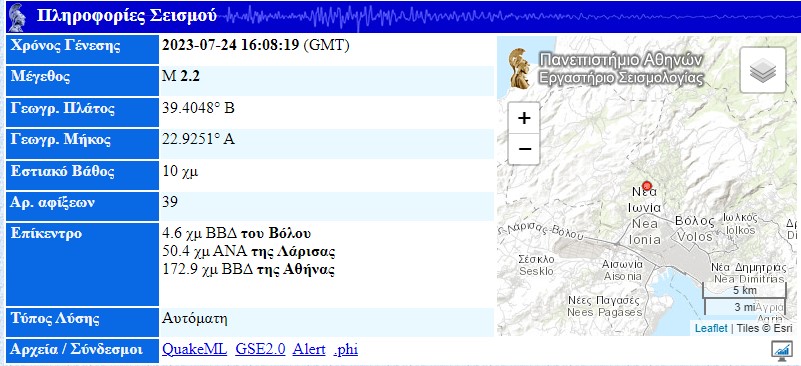Zoom in on the map with plus button
This screenshot has height=366, width=801.
(x=524, y=118)
